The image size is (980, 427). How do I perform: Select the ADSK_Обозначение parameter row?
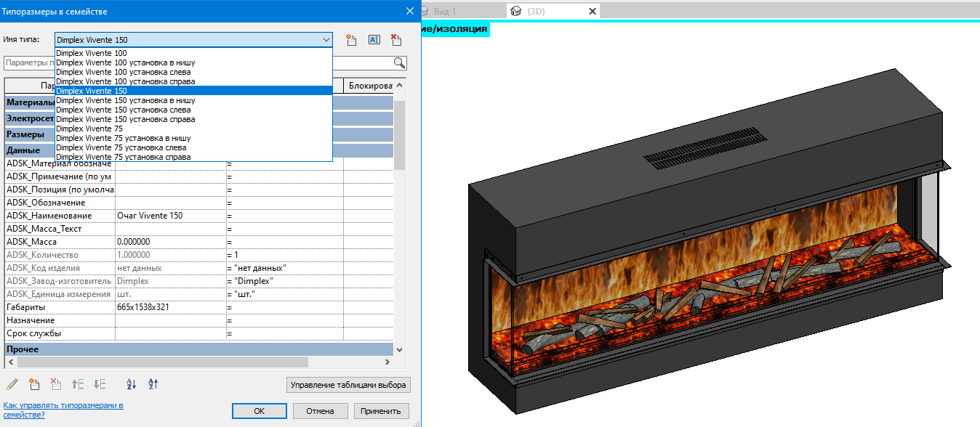coord(199,203)
